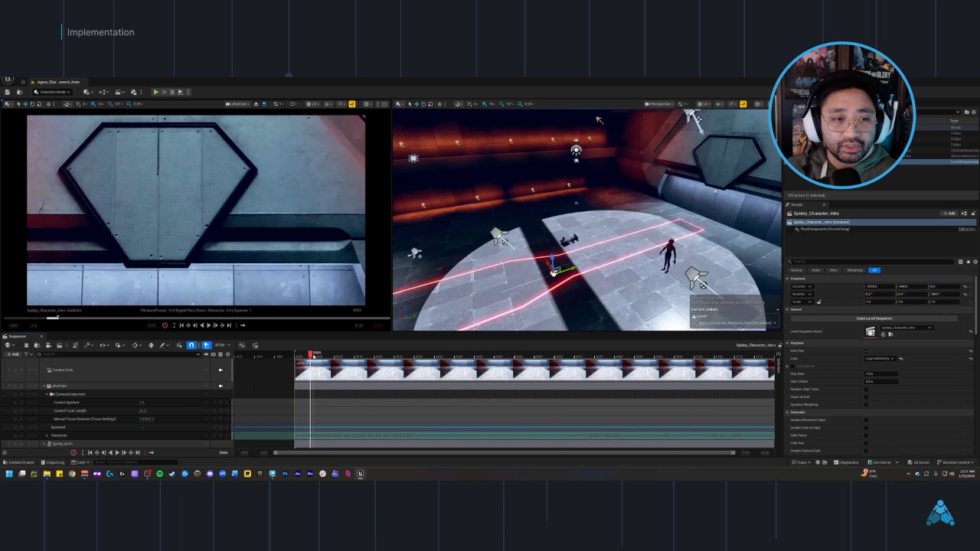The width and height of the screenshot is (980, 551).
Task: Open the Agora level tab
Action: click(58, 82)
